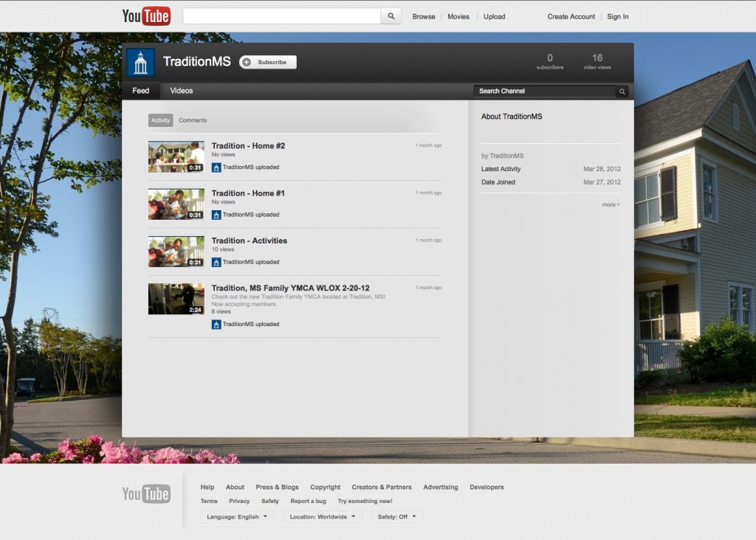The height and width of the screenshot is (540, 756).
Task: Click Date Joined value 'Mar 27, 2012'
Action: coord(602,182)
